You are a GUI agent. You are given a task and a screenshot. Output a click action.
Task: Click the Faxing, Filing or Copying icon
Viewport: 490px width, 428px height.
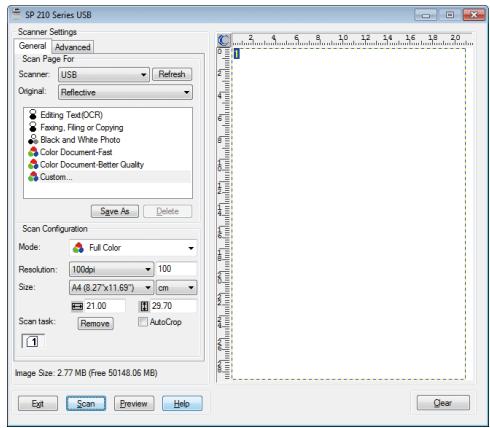(x=33, y=127)
